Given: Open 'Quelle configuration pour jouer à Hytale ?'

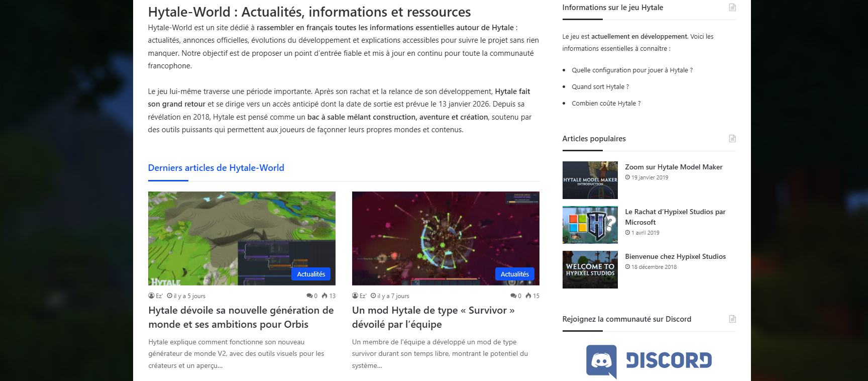Looking at the screenshot, I should tap(632, 70).
